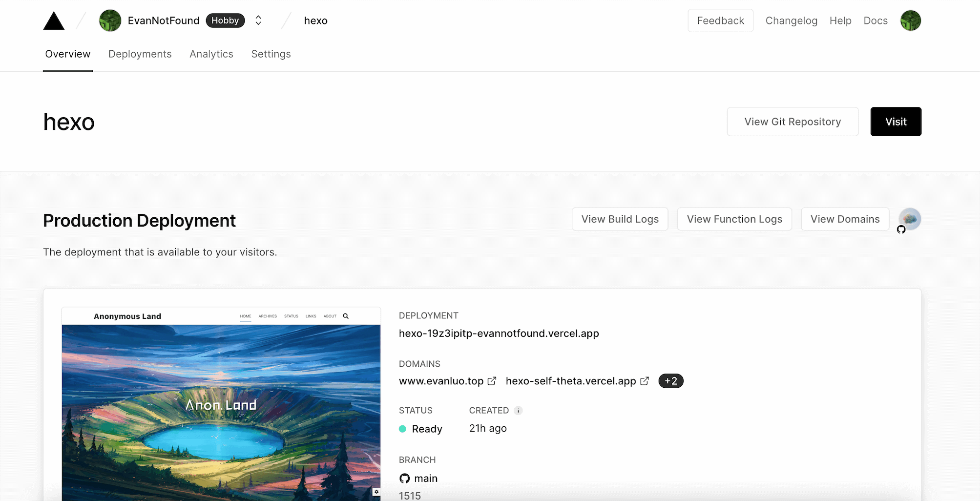Expand the +2 additional domains badge

coord(670,381)
